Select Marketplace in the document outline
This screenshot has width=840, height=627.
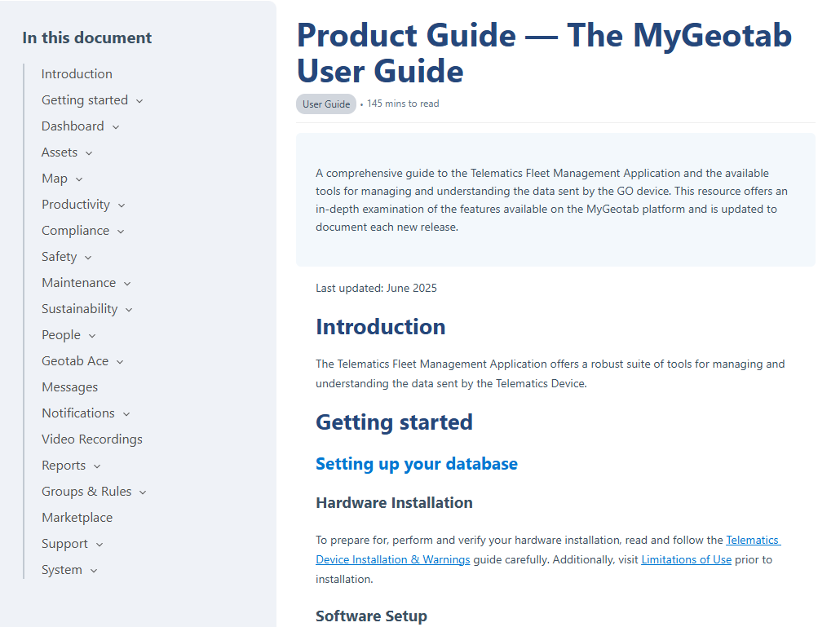77,517
